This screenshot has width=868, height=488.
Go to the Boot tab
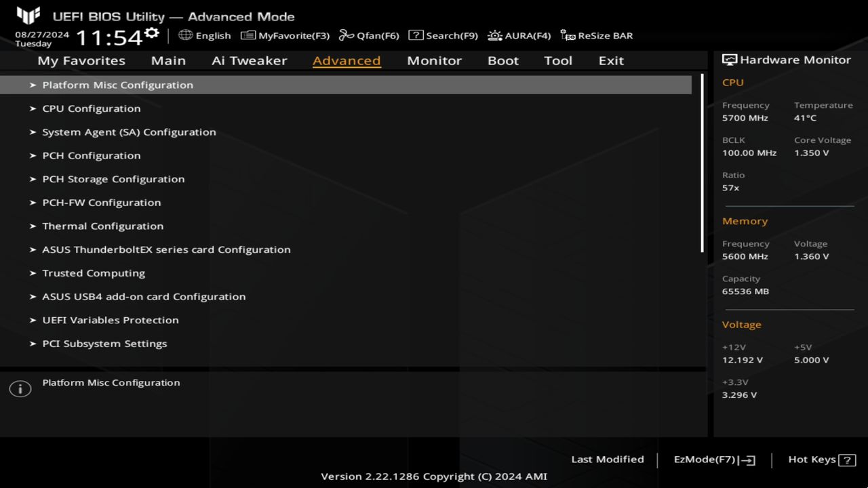503,60
